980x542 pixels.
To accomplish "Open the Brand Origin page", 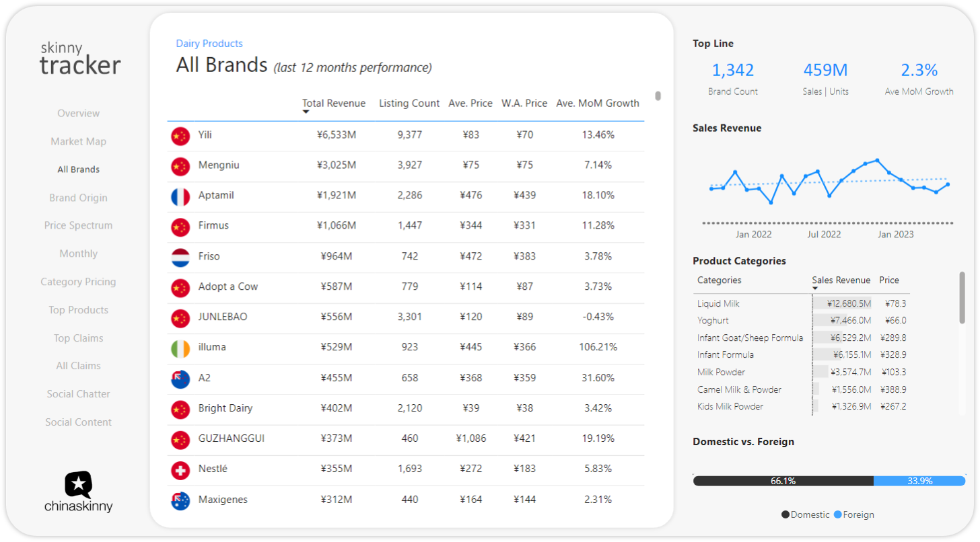I will [x=79, y=198].
